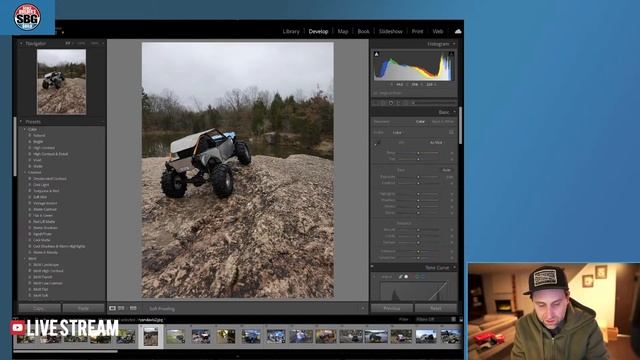This screenshot has width=640, height=360.
Task: Click the filmstrip horizontal scrollbar
Action: [x=65, y=351]
